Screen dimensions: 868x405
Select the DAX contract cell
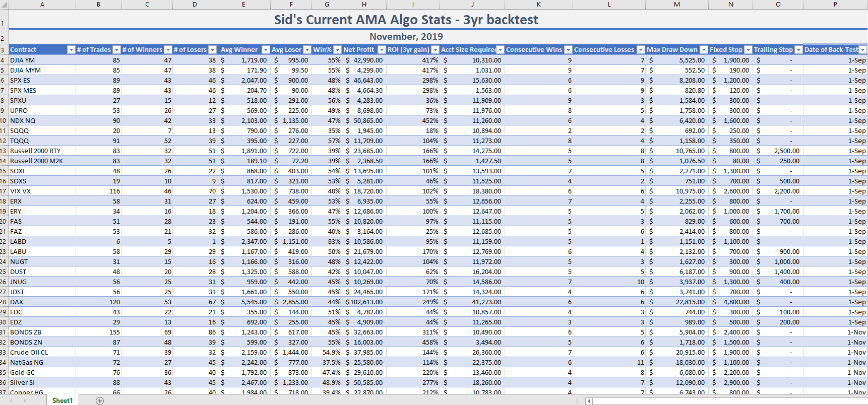tap(42, 302)
